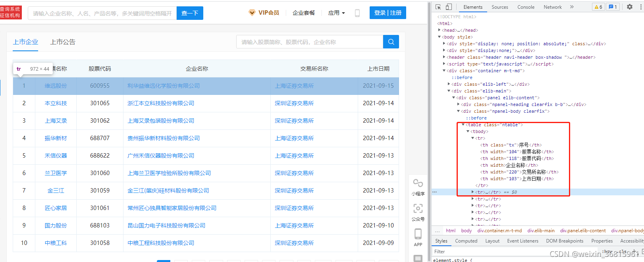Open 浙江本立科技股份有限公司 company link

(x=161, y=103)
